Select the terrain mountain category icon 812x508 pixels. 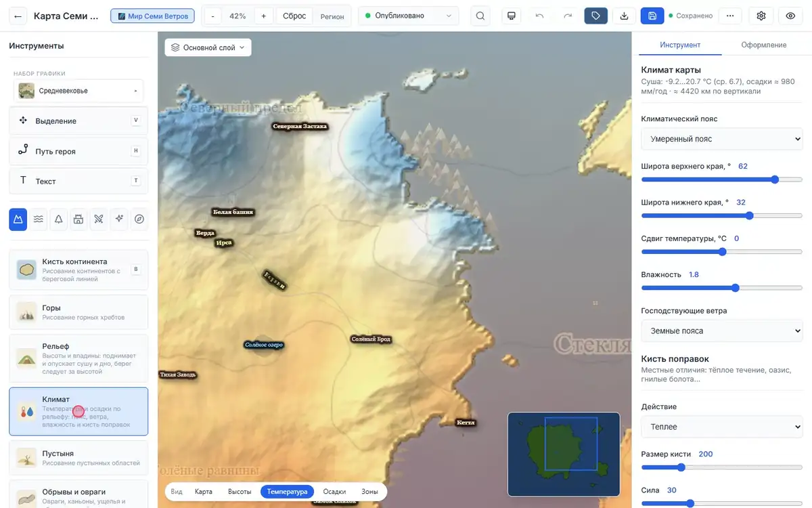pos(18,219)
